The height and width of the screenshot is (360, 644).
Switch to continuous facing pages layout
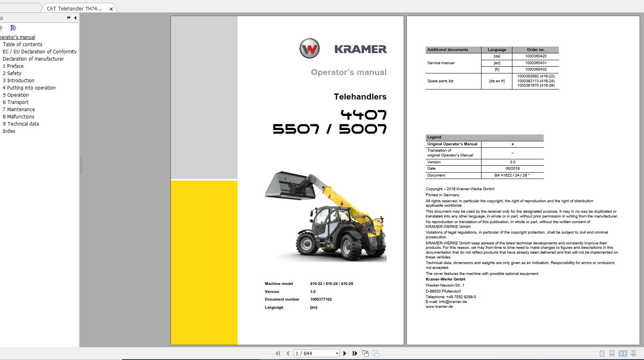click(x=634, y=354)
